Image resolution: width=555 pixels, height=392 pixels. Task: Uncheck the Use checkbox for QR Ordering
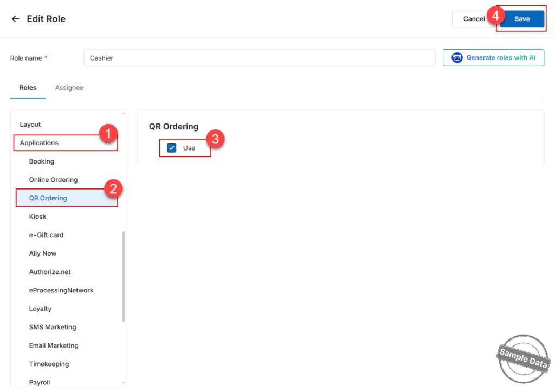[x=172, y=148]
